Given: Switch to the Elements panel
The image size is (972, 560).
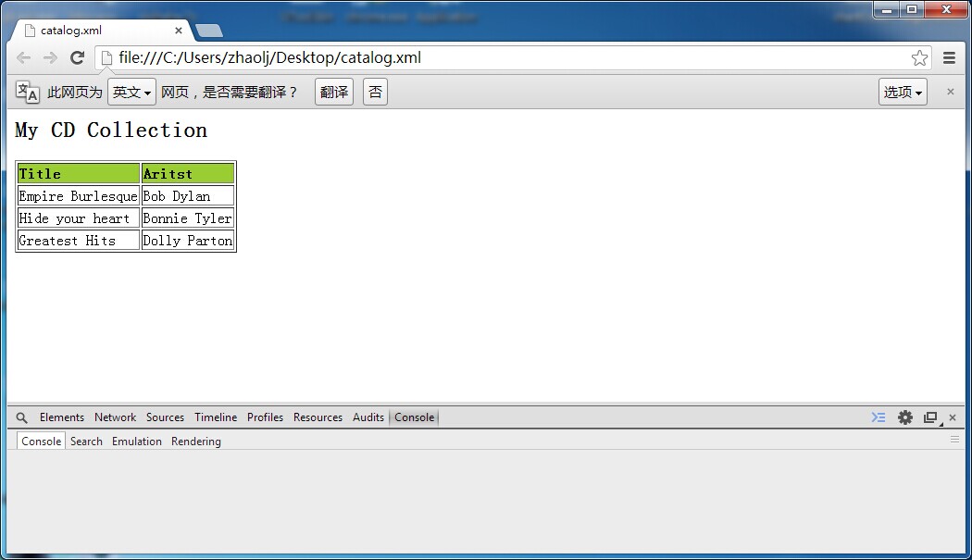Looking at the screenshot, I should (x=62, y=417).
